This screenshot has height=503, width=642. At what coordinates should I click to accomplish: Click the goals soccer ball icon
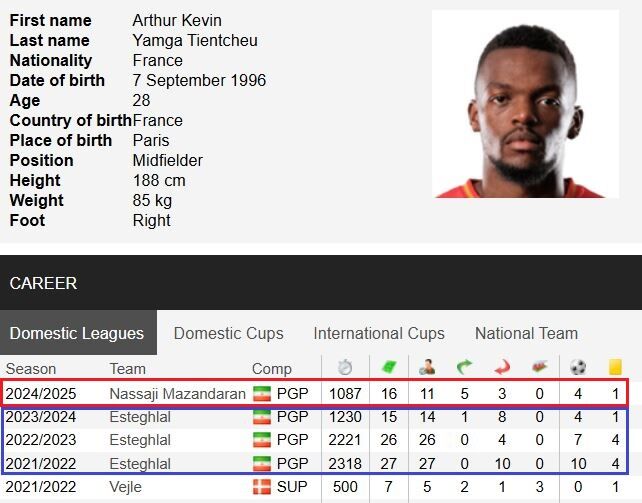pos(578,367)
